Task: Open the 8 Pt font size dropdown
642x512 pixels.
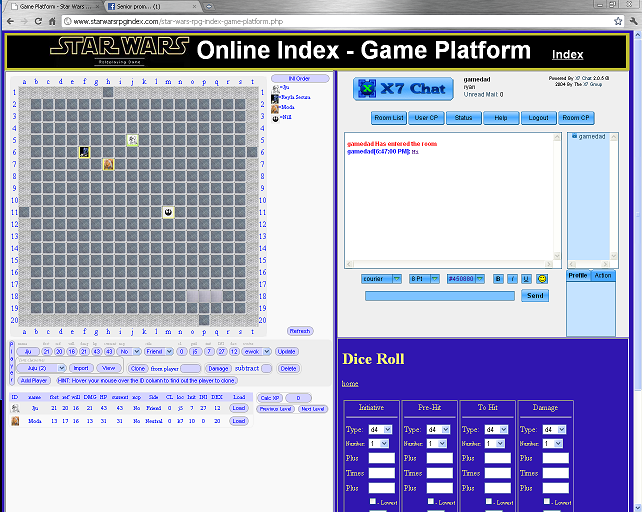Action: 425,279
